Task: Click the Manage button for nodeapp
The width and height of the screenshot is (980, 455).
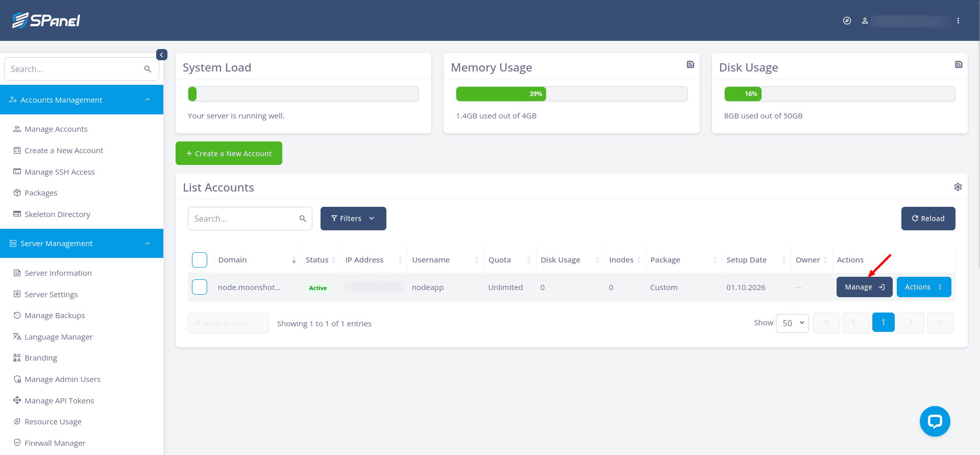Action: pos(865,287)
